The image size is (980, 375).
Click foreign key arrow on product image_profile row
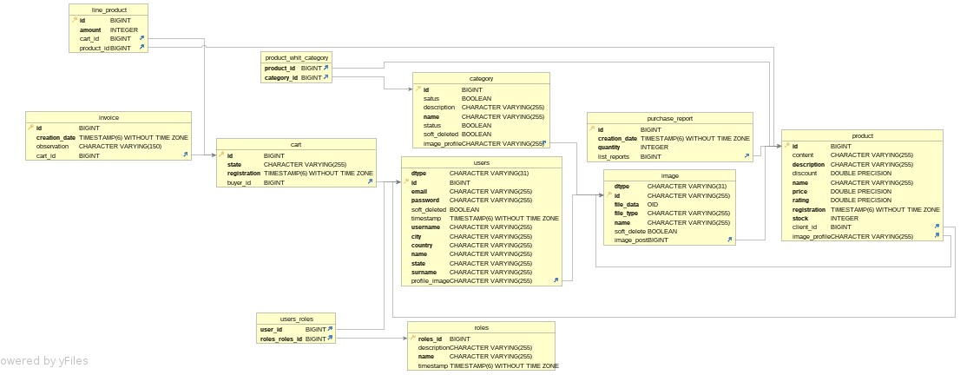tap(937, 235)
